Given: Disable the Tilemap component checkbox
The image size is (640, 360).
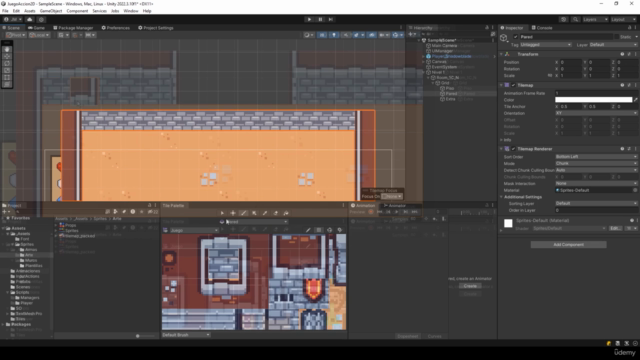Looking at the screenshot, I should point(513,85).
